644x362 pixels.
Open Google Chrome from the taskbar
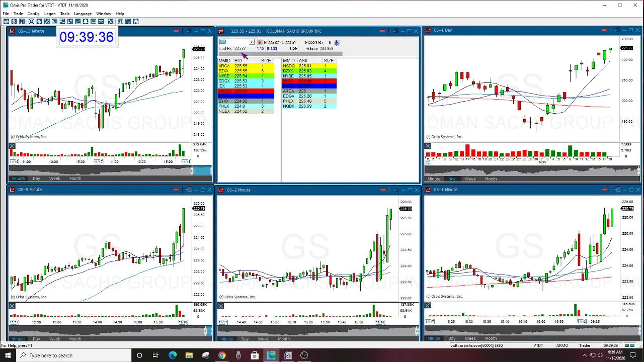(222, 355)
